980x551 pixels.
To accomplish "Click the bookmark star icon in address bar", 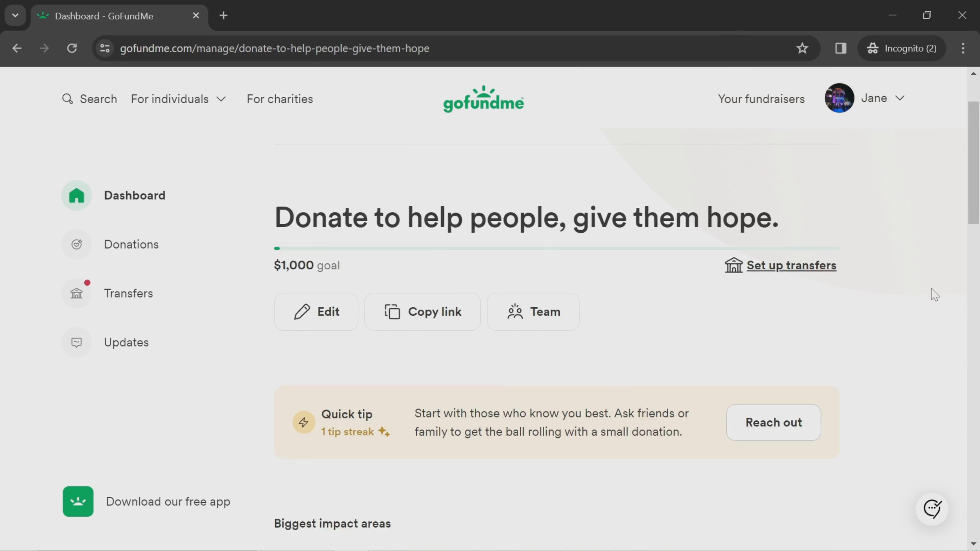I will [x=802, y=48].
